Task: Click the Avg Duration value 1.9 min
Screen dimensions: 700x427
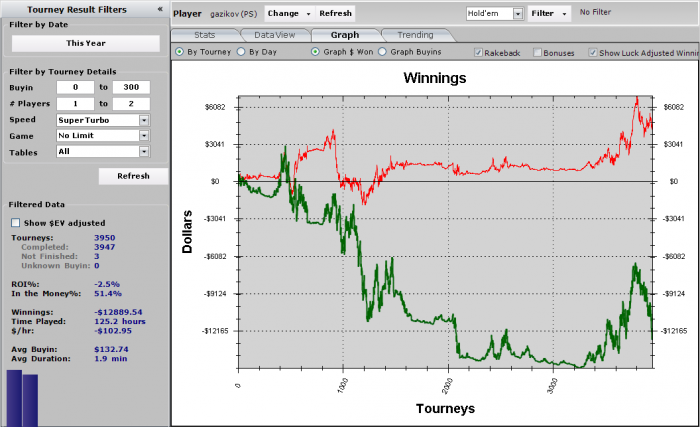Action: [x=111, y=359]
